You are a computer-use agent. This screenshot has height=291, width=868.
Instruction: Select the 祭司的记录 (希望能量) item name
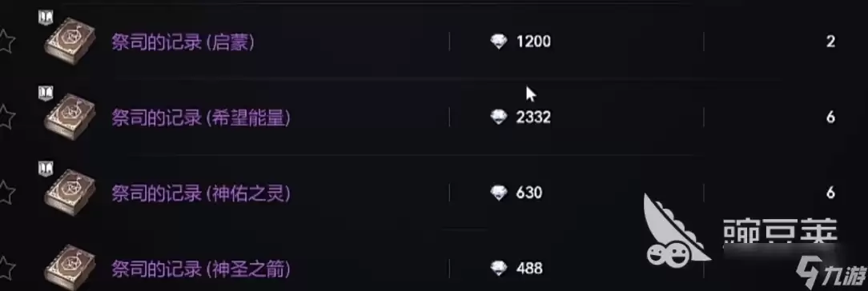[201, 117]
